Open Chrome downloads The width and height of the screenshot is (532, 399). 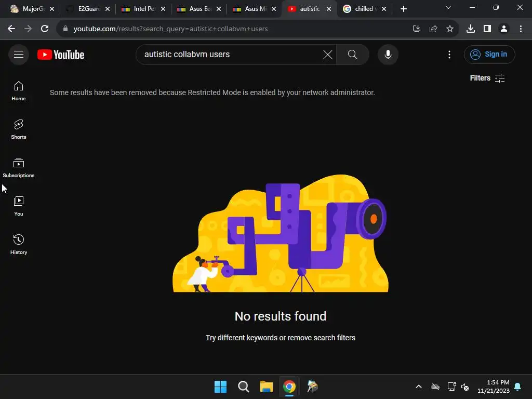(470, 29)
